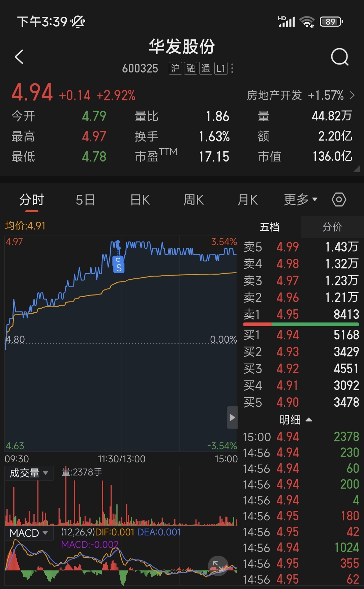Select the 分价 price distribution tab

332,227
